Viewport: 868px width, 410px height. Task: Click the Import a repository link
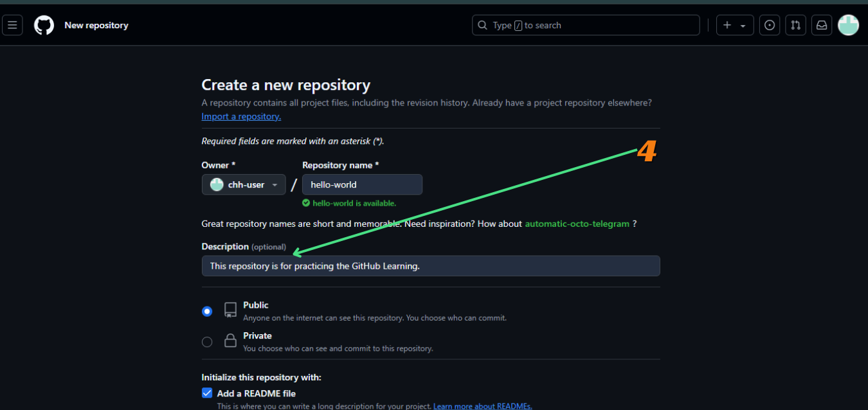tap(241, 116)
